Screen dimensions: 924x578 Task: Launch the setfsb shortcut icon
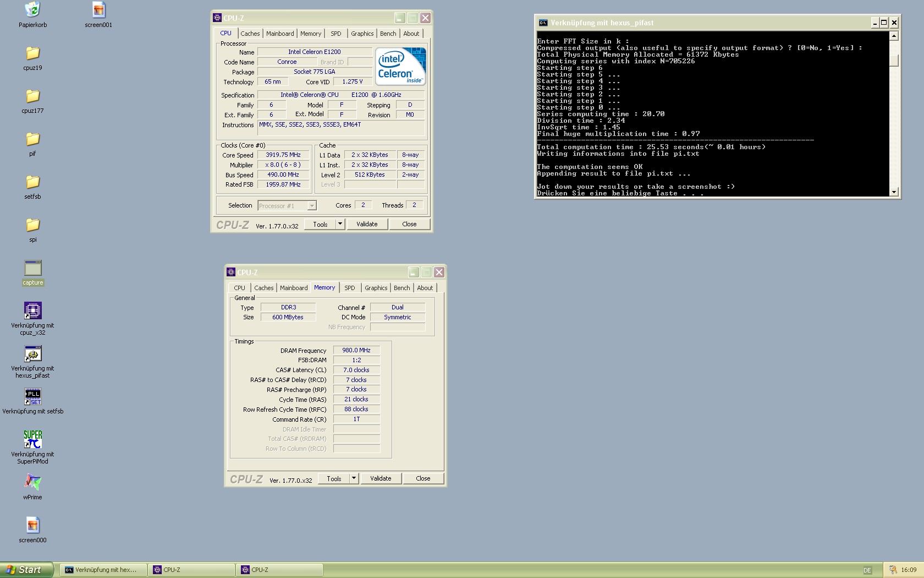32,396
